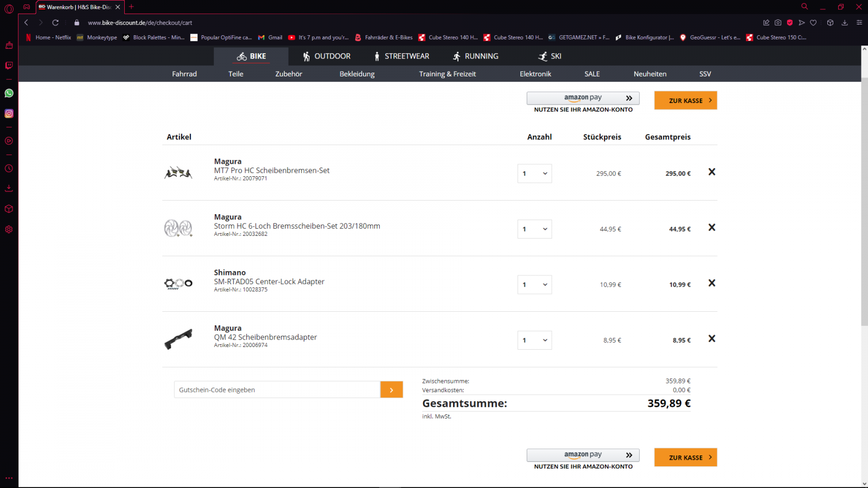Open quantity dropdown for SM-RTAD05 adapter
The width and height of the screenshot is (868, 488).
[x=534, y=285]
